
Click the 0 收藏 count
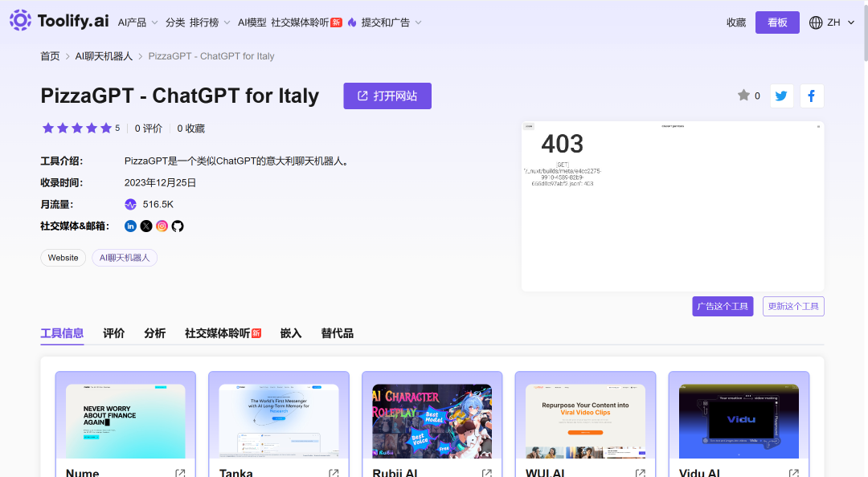191,128
